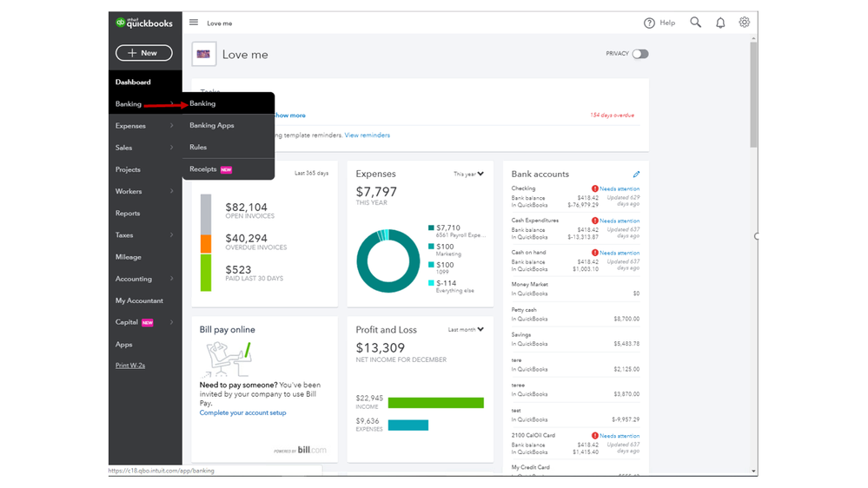Select Banking Apps submenu item
Screen dimensions: 868x488
(228, 126)
